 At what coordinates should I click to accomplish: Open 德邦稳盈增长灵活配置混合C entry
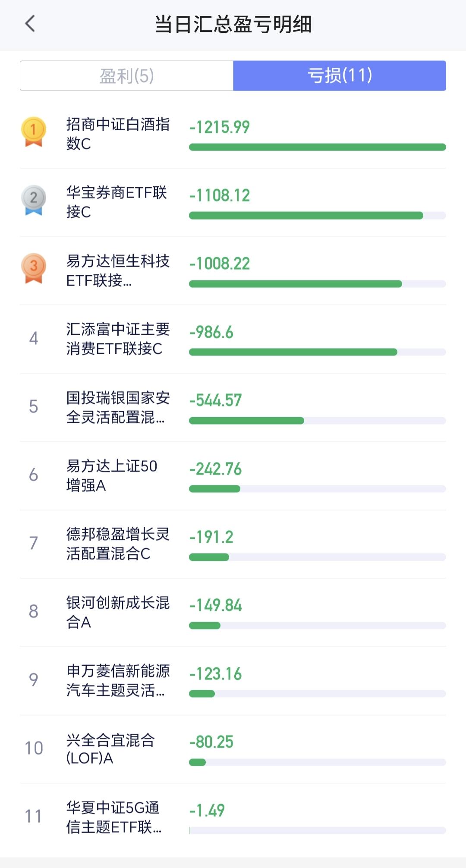(233, 544)
